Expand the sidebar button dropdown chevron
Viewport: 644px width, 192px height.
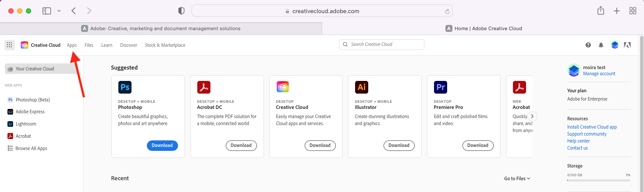click(59, 11)
